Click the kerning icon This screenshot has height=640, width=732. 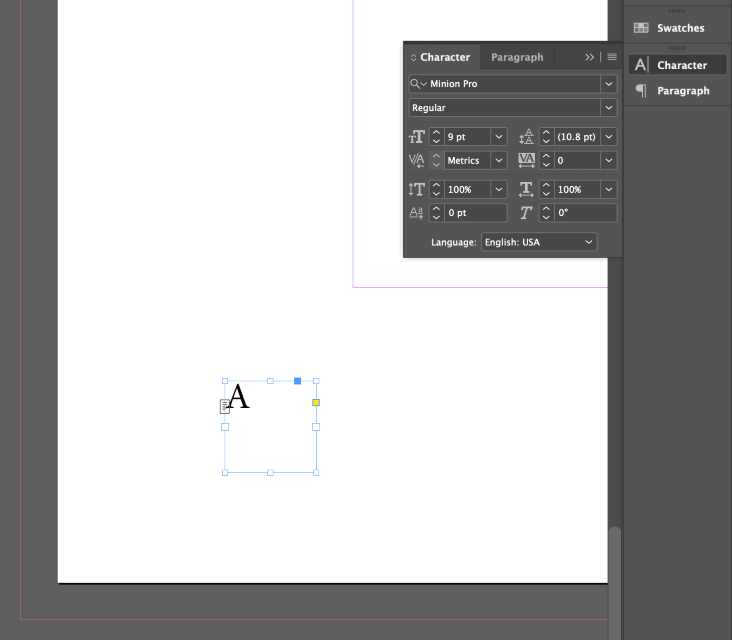click(416, 161)
